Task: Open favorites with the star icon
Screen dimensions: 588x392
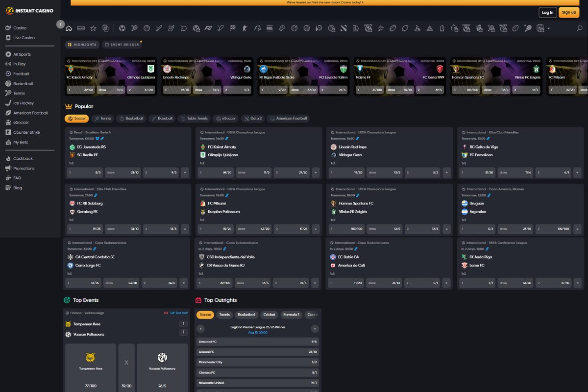Action: (x=93, y=28)
